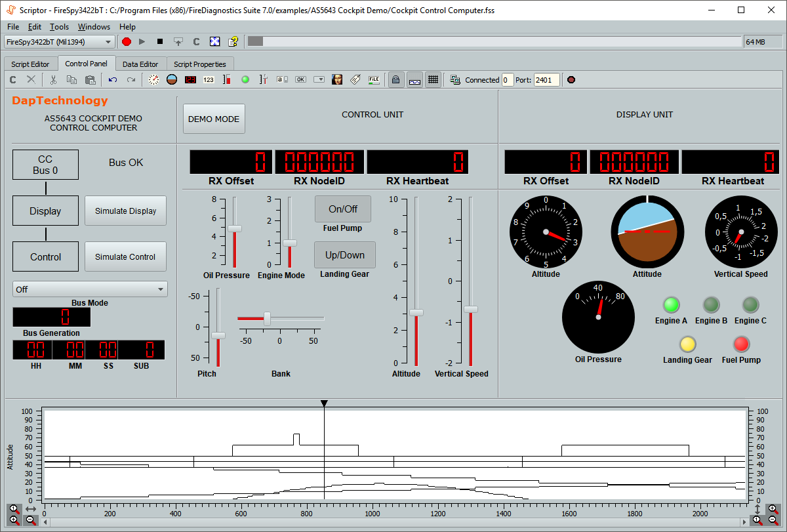Toggle the graph view waveform button
Image resolution: width=787 pixels, height=532 pixels.
414,80
